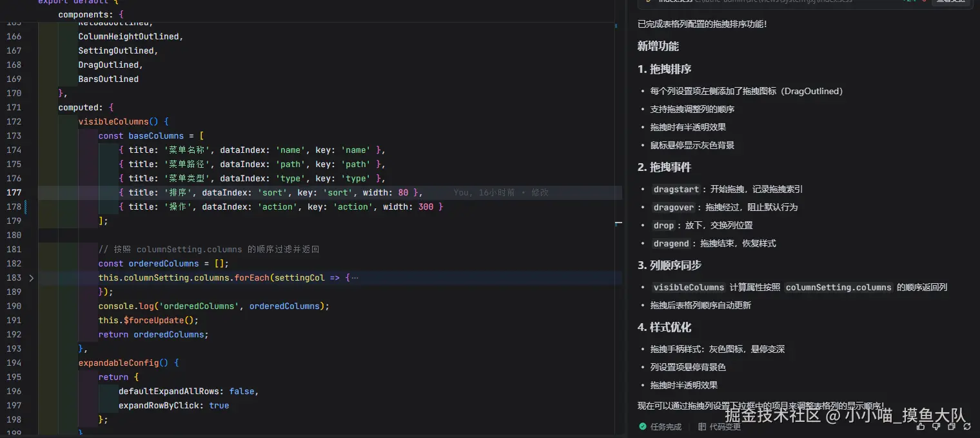
Task: Thumbs up the AI assistant's response
Action: click(921, 427)
